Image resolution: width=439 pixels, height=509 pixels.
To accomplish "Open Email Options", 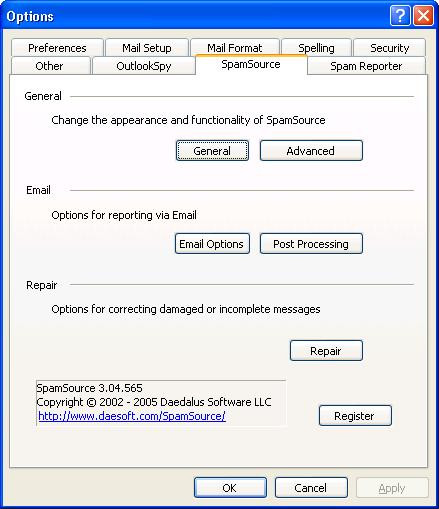I will (x=212, y=244).
